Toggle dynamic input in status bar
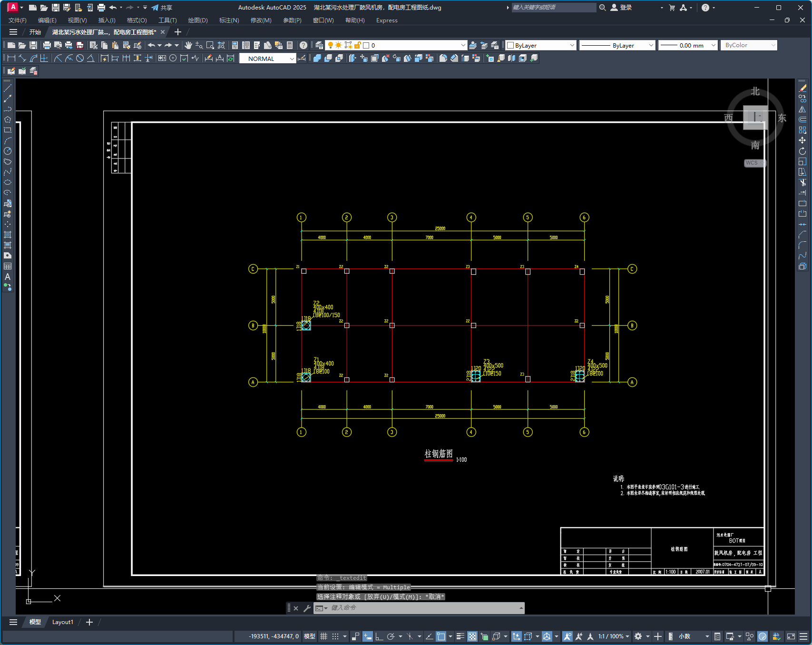 coord(367,636)
